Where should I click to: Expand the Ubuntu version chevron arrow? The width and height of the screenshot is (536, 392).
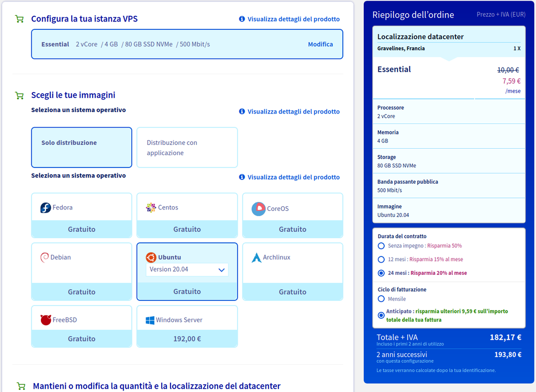coord(221,270)
